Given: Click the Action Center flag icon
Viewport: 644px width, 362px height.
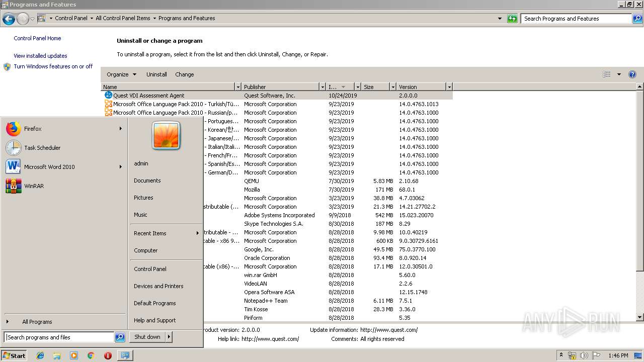Looking at the screenshot, I should pyautogui.click(x=596, y=355).
